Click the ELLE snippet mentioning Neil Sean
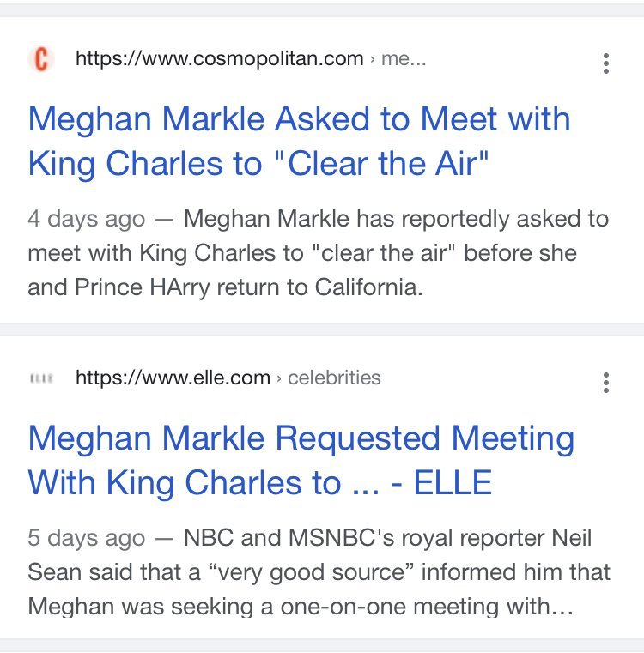 [318, 572]
